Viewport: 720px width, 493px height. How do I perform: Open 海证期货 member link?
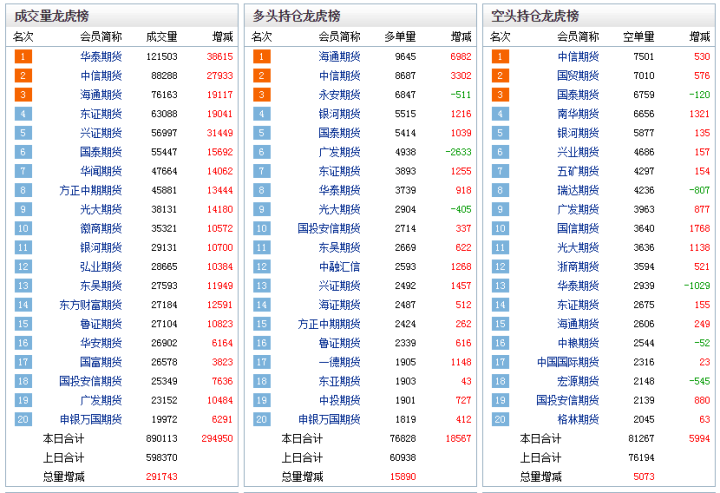(339, 305)
